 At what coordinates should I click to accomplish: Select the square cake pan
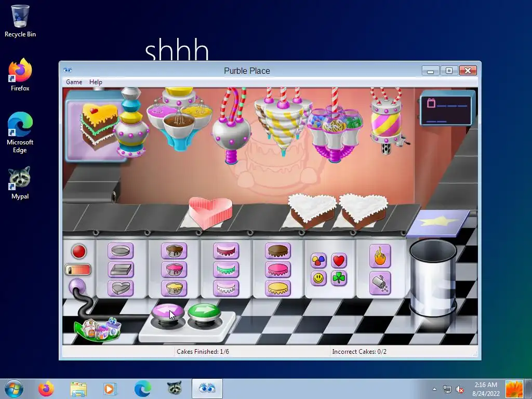click(x=121, y=270)
